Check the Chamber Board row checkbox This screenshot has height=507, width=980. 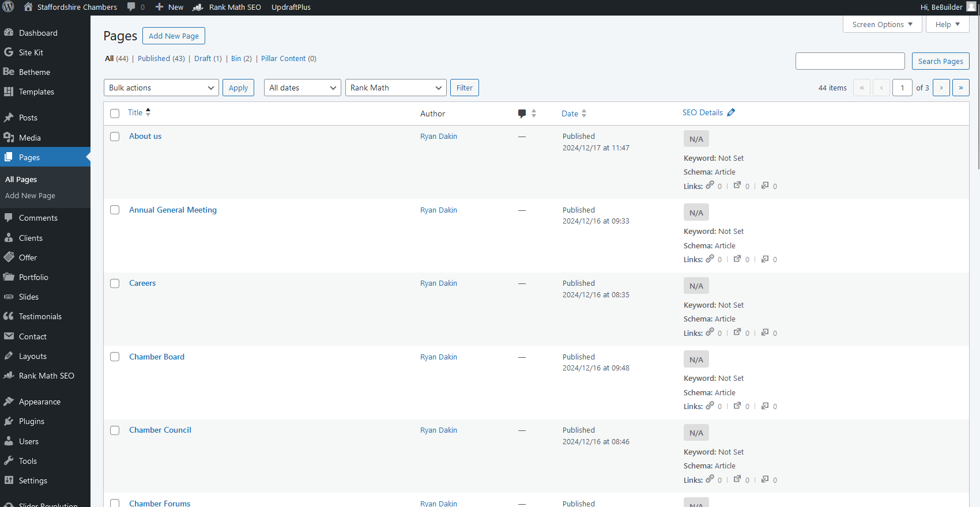coord(115,357)
